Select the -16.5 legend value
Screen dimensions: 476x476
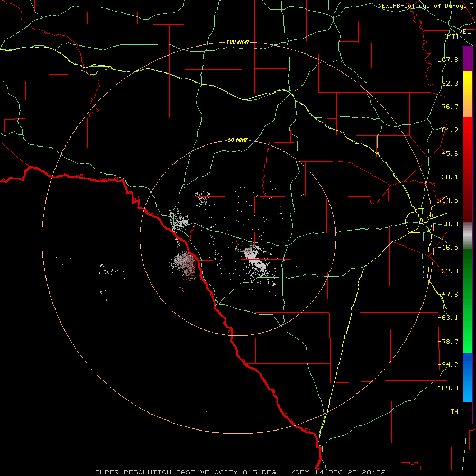pyautogui.click(x=448, y=248)
